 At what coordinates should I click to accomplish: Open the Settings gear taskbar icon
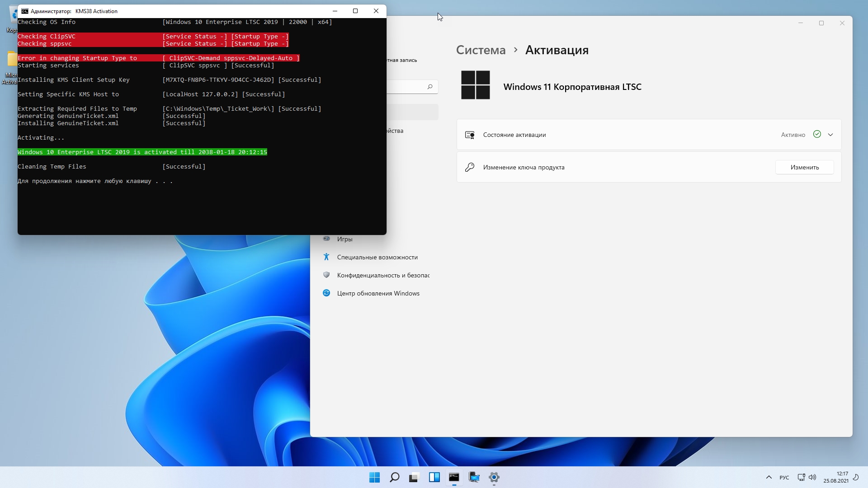494,477
